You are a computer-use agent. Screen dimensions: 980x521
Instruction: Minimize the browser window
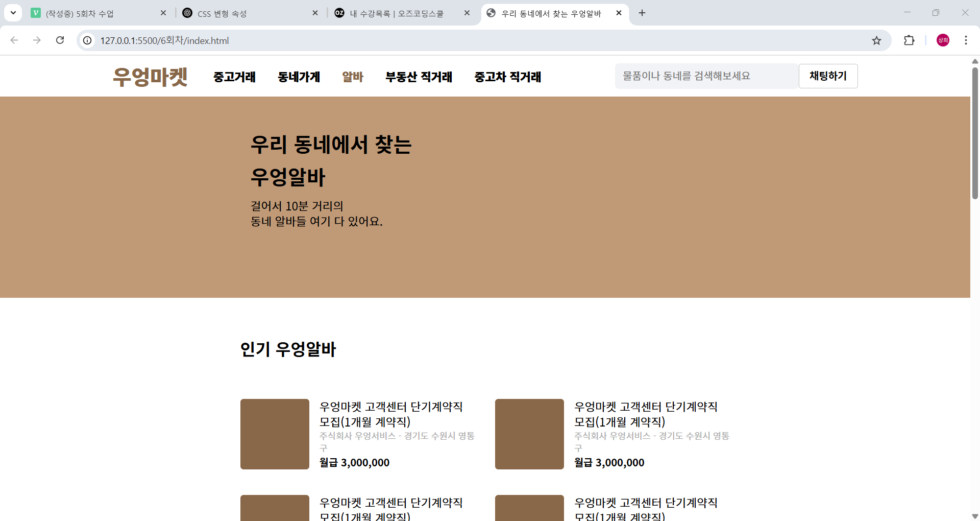[907, 13]
